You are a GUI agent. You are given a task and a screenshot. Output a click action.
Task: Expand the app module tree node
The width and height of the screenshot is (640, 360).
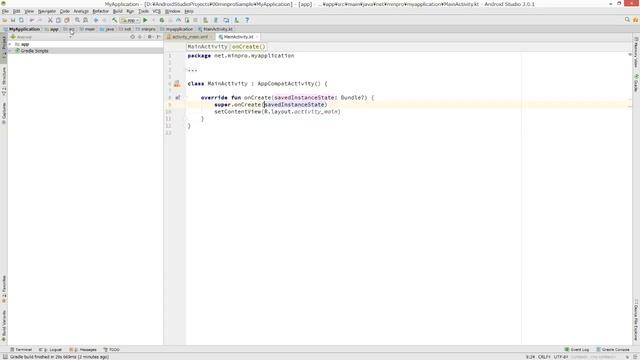coord(10,44)
